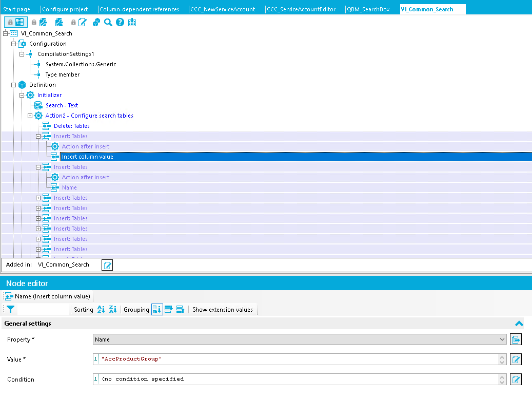Expand the fourth Insert: Tables node
This screenshot has width=532, height=397.
38,208
